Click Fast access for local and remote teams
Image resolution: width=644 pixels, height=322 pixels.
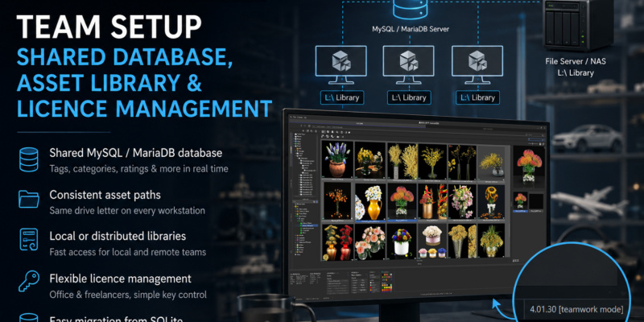[x=128, y=252]
